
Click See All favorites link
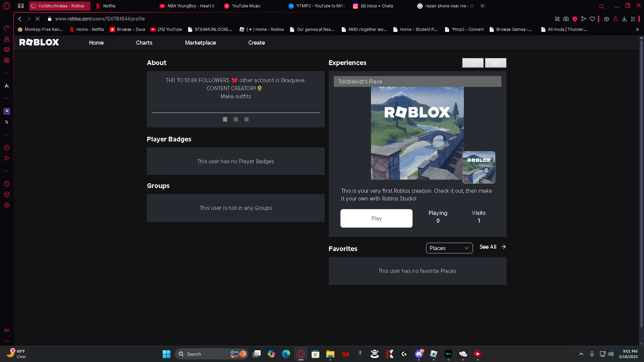[x=492, y=247]
